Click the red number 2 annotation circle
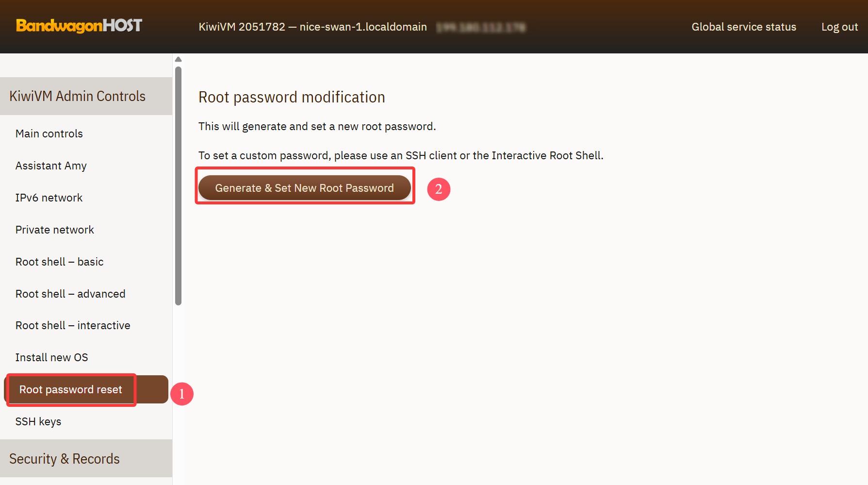Viewport: 868px width, 485px height. pyautogui.click(x=439, y=189)
